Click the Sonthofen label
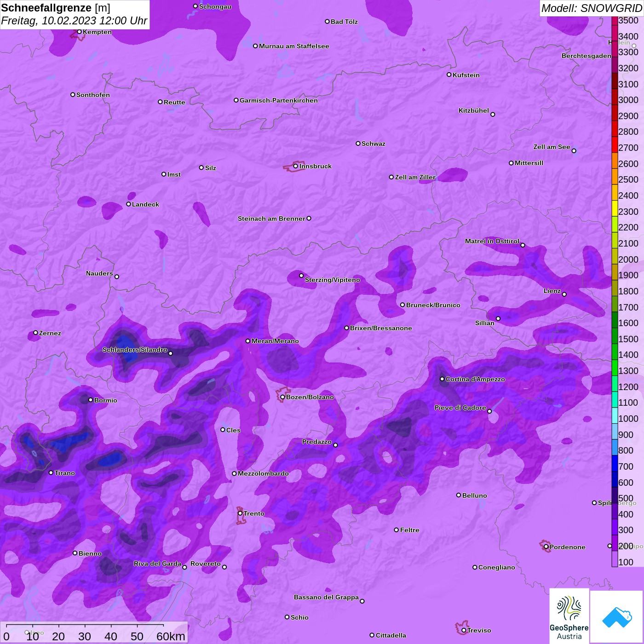 pos(93,95)
